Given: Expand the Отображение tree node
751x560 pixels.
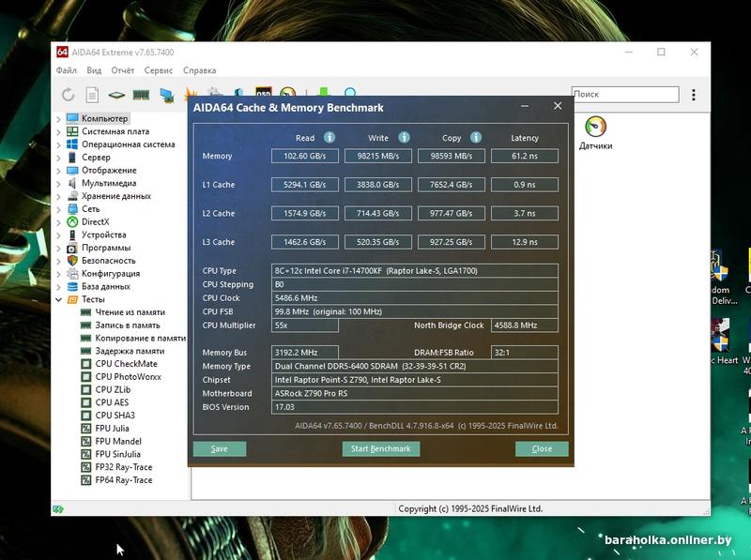Looking at the screenshot, I should pyautogui.click(x=58, y=171).
